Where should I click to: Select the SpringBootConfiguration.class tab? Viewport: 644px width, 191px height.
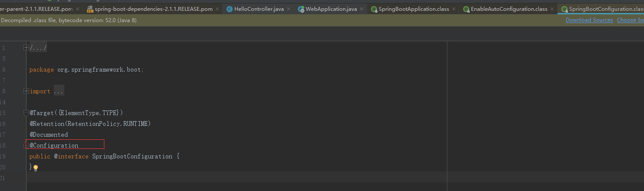coord(601,9)
